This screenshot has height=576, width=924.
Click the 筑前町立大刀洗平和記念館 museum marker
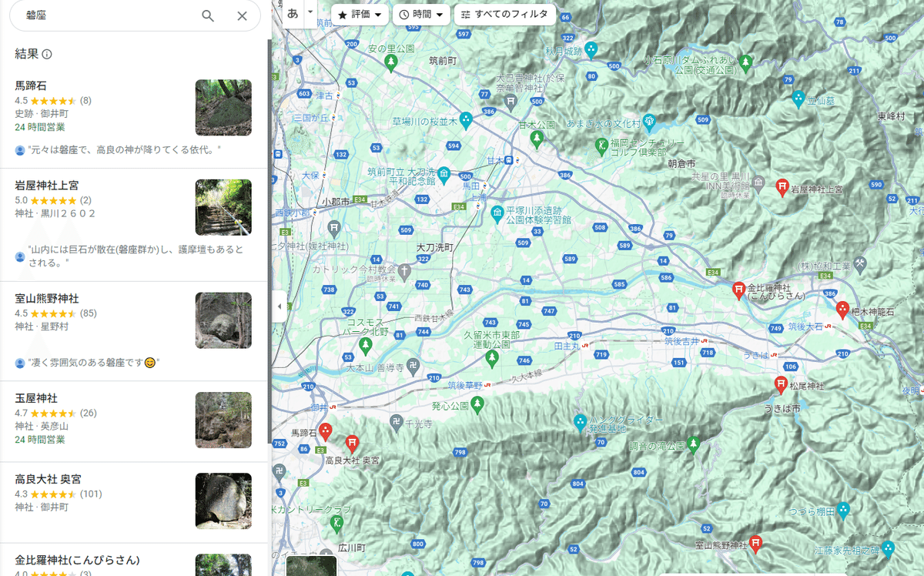[x=444, y=174]
